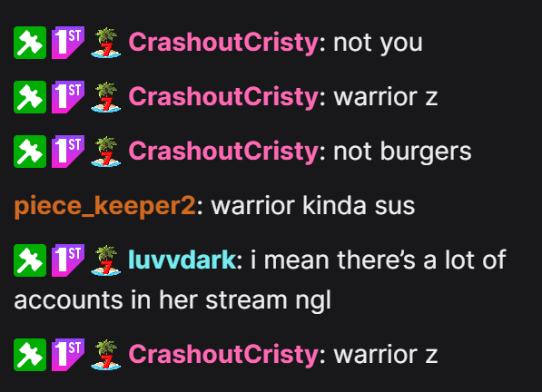Image resolution: width=542 pixels, height=392 pixels.
Task: Click 1st badge next to luvvdark
Action: [68, 260]
